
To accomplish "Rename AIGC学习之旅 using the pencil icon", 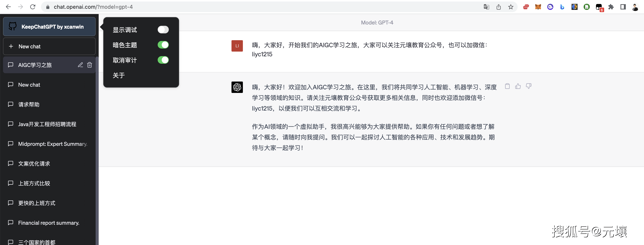I will (80, 65).
